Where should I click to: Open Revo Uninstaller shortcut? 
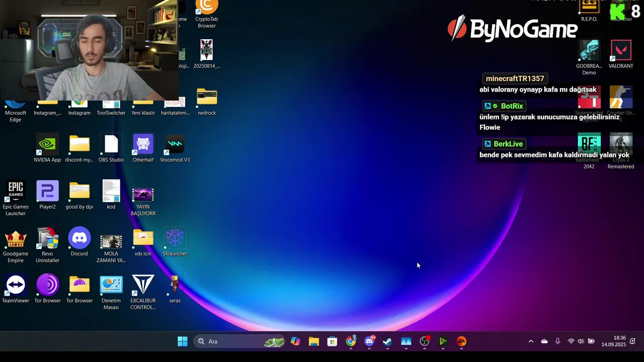click(47, 245)
